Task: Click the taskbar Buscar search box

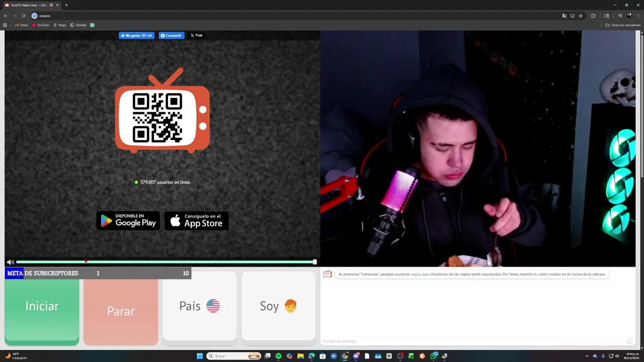Action: [x=233, y=356]
